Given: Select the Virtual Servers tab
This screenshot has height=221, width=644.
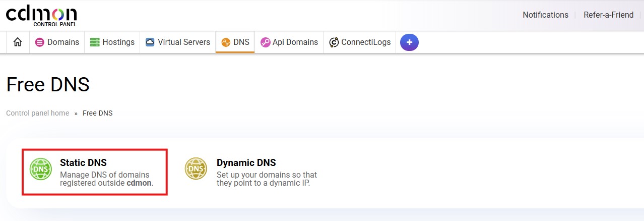Looking at the screenshot, I should tap(183, 42).
